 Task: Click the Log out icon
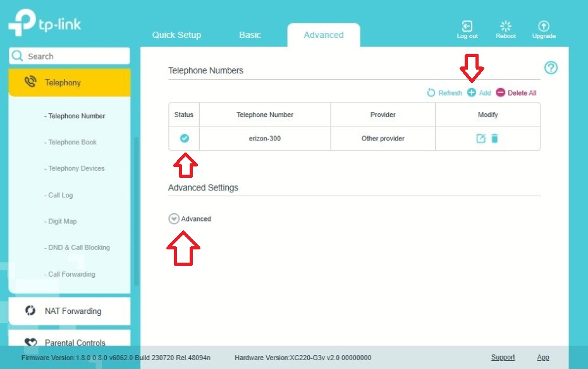[x=467, y=27]
